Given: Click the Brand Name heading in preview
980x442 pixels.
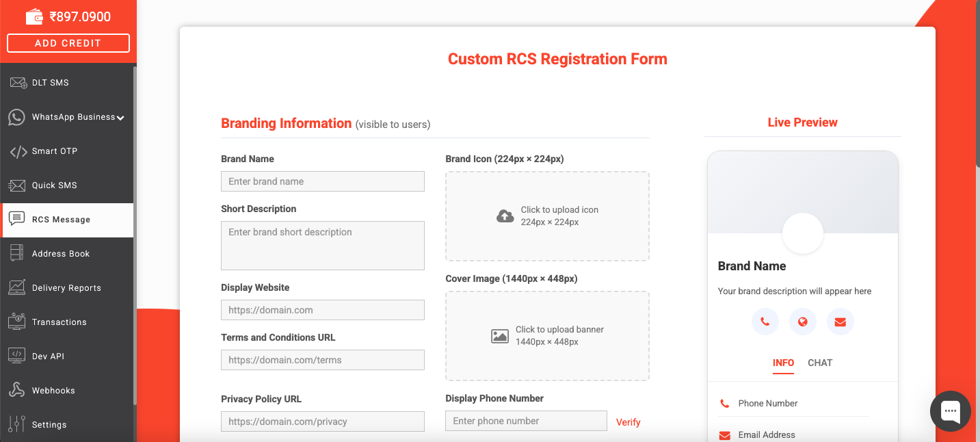Looking at the screenshot, I should click(752, 266).
